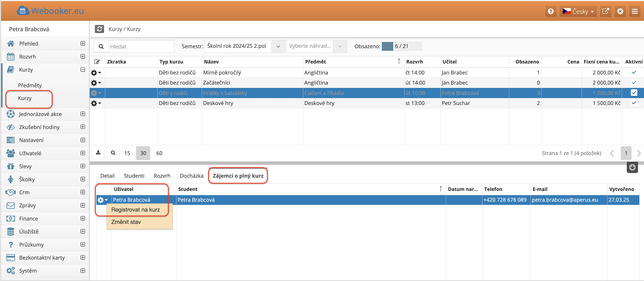Toggle Aktivní checkbox for Mírně pokročilý course
This screenshot has width=644, height=281.
click(x=634, y=72)
